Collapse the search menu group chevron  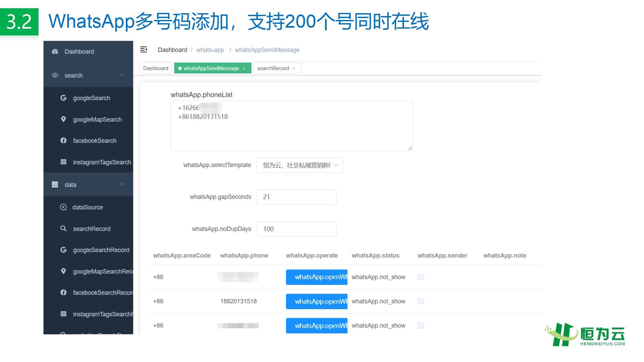(122, 75)
